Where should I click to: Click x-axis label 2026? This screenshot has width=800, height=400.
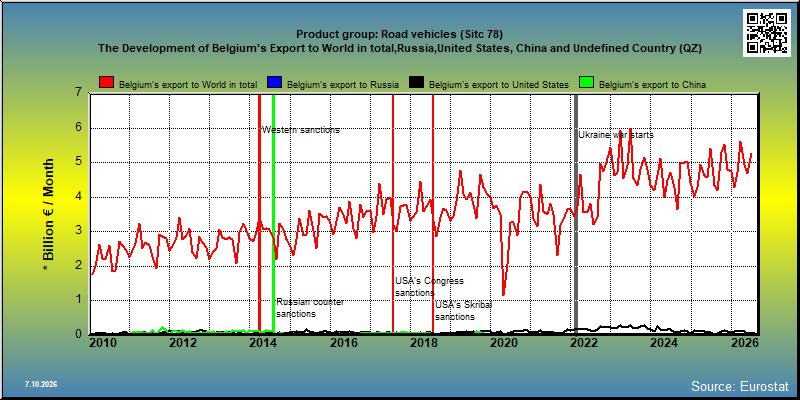743,342
